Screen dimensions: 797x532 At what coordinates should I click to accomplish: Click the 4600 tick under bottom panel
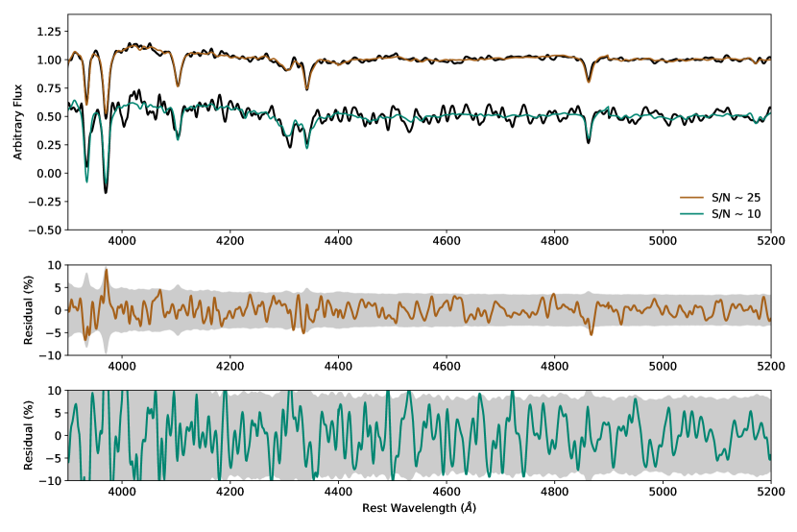pos(447,492)
